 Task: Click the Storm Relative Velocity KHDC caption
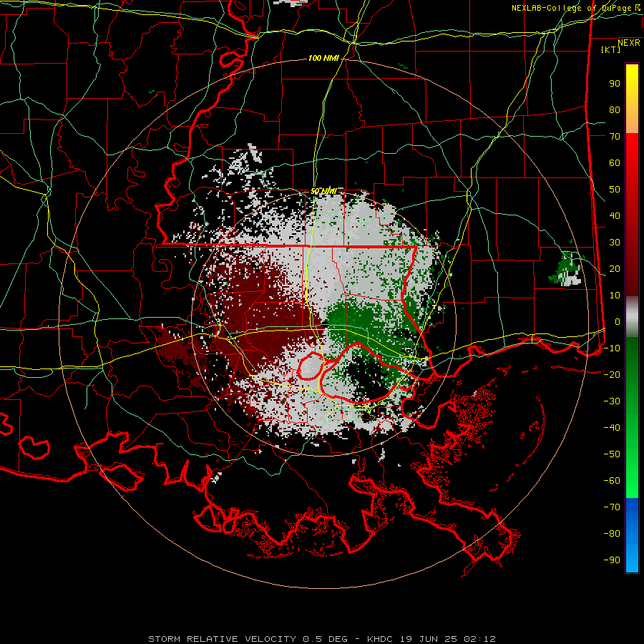point(322,639)
